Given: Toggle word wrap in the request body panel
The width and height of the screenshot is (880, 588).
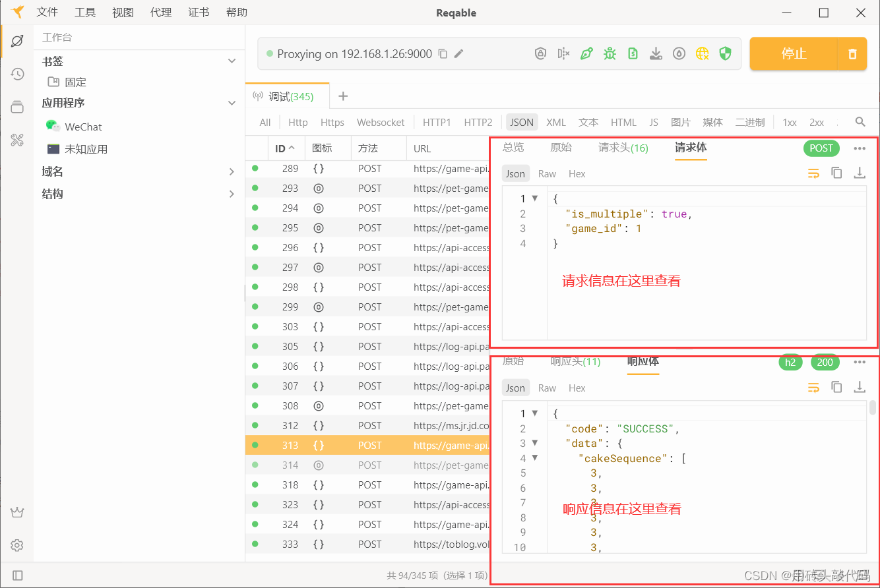Looking at the screenshot, I should click(x=813, y=173).
